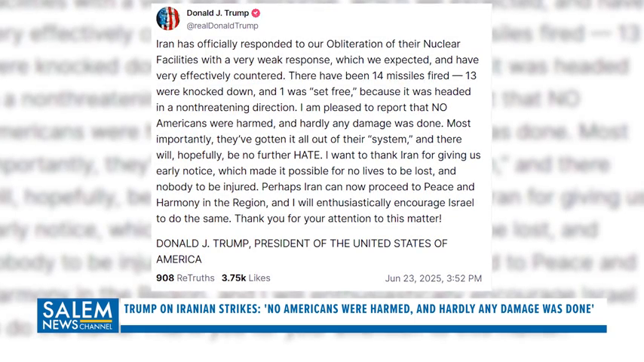Click the red verified checkmark badge
The height and width of the screenshot is (362, 644).
pyautogui.click(x=256, y=13)
